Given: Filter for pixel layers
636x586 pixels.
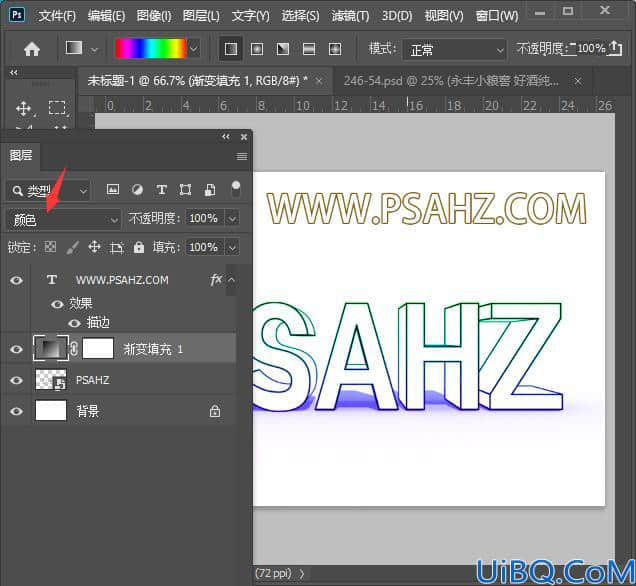Looking at the screenshot, I should (x=113, y=189).
